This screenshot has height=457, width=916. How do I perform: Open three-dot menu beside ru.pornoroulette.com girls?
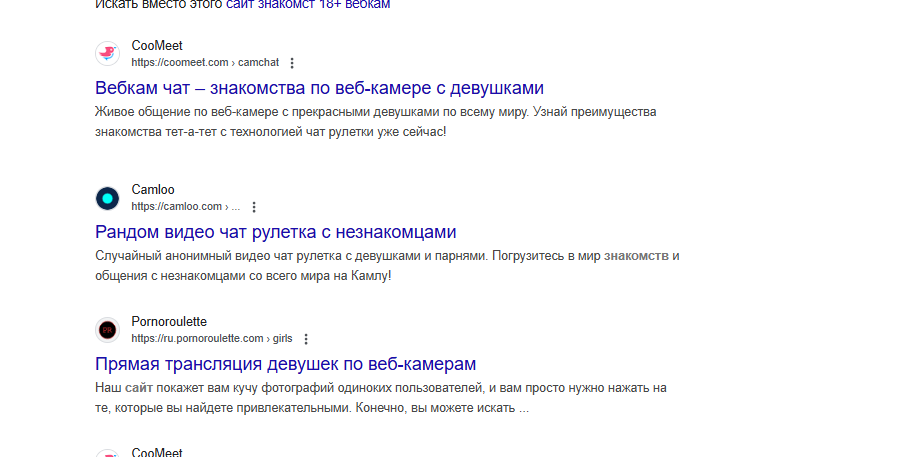click(x=306, y=339)
